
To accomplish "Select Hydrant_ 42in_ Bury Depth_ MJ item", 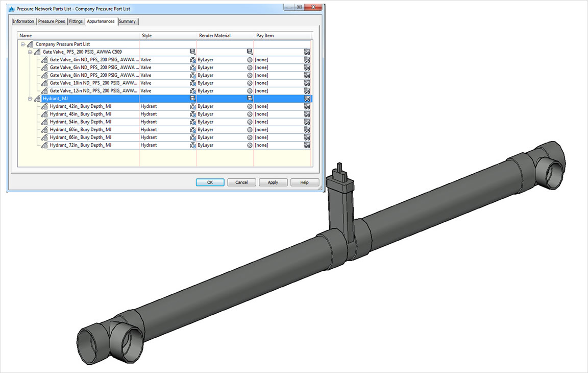I will point(81,107).
